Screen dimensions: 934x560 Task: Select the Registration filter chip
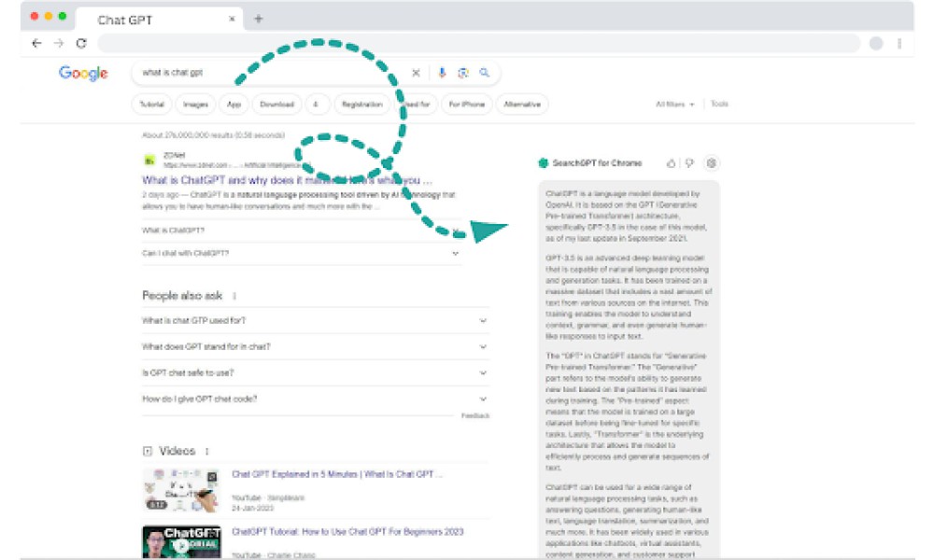tap(362, 105)
